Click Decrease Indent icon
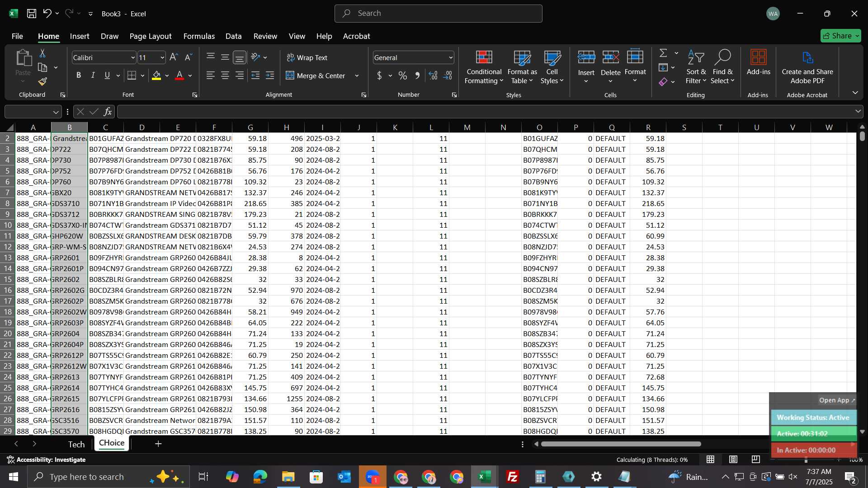The image size is (868, 488). (x=255, y=75)
